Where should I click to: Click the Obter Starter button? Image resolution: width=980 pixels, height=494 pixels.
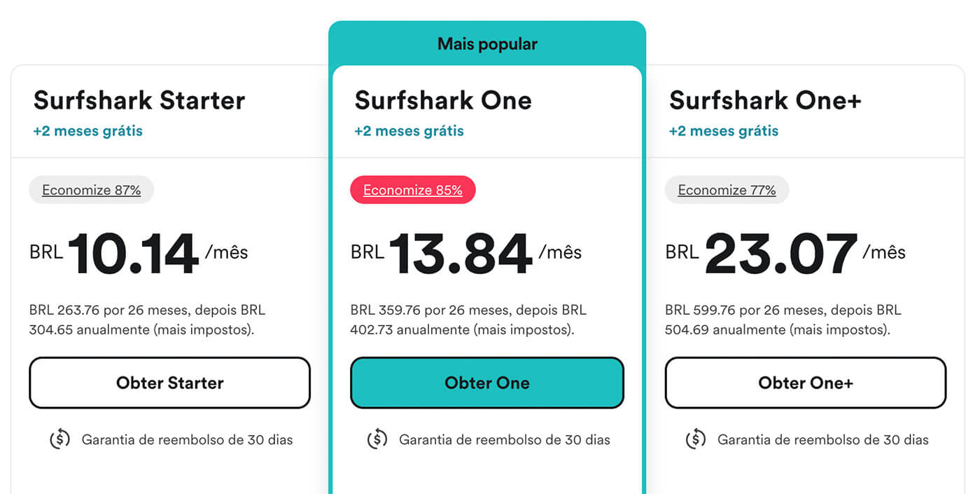click(x=169, y=383)
